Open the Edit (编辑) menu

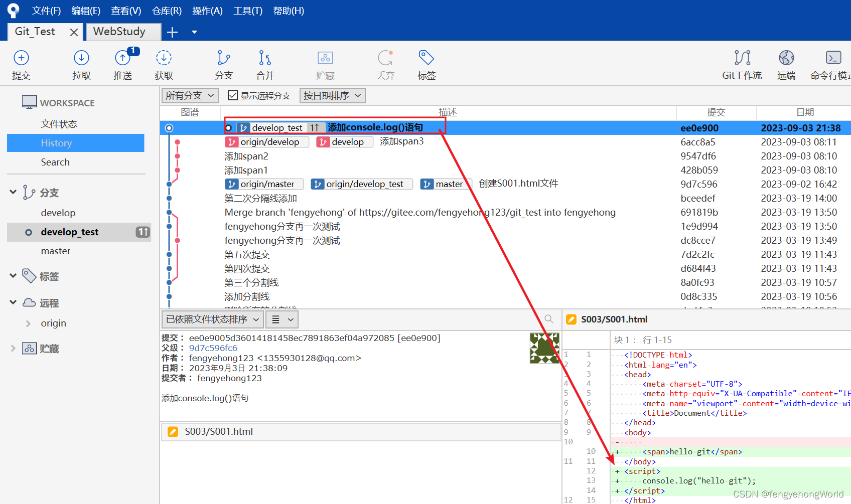click(x=86, y=11)
